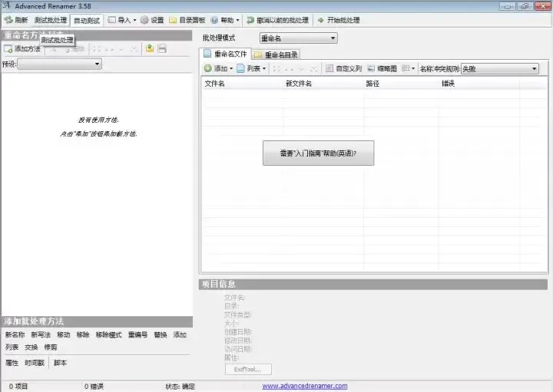Switch to the 重命名文件 tab
This screenshot has width=553, height=392.
point(225,54)
